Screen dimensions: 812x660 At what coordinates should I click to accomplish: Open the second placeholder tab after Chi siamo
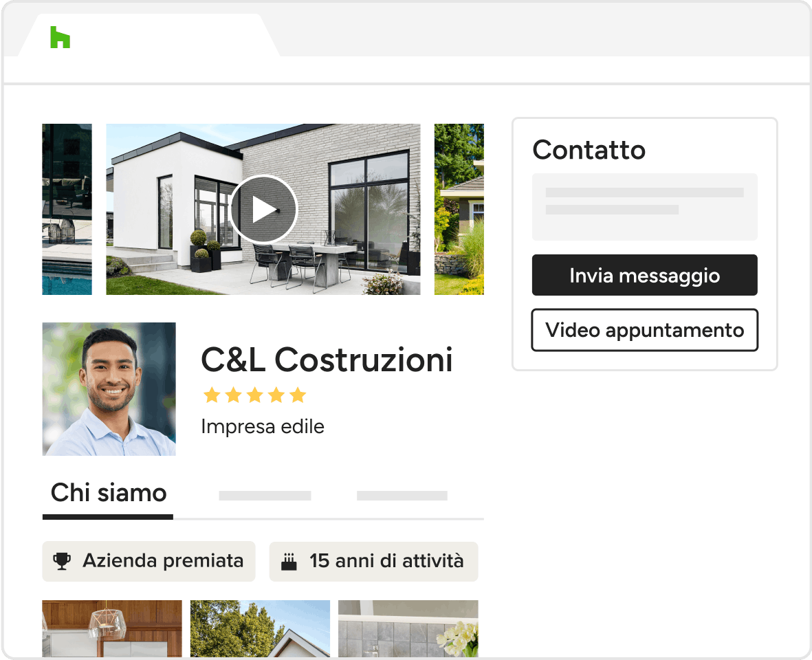265,496
